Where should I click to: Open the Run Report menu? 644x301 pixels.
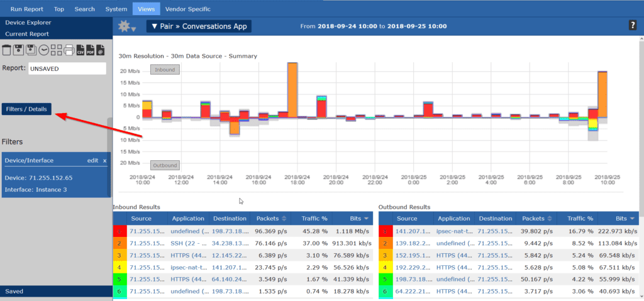point(27,9)
